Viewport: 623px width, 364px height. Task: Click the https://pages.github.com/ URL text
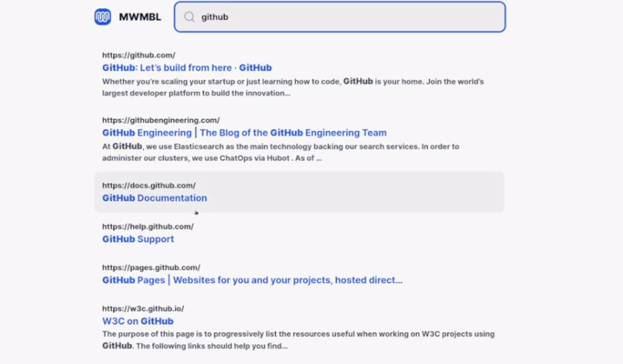click(151, 268)
